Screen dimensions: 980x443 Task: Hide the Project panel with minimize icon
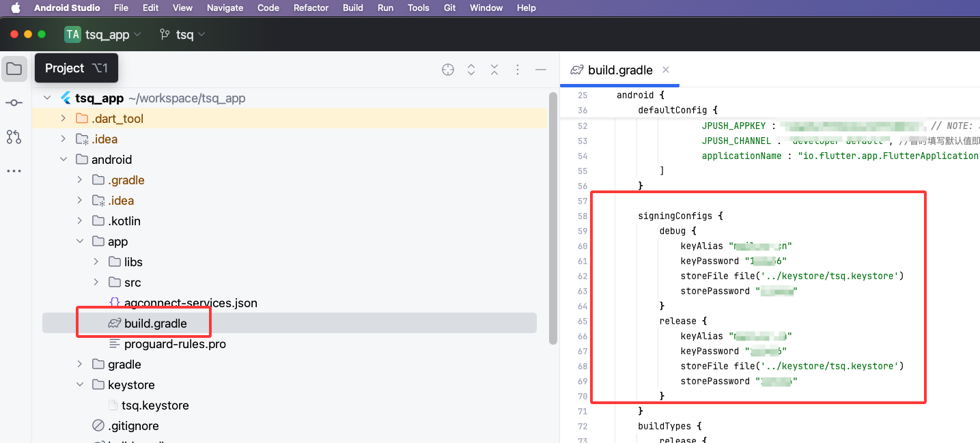541,70
